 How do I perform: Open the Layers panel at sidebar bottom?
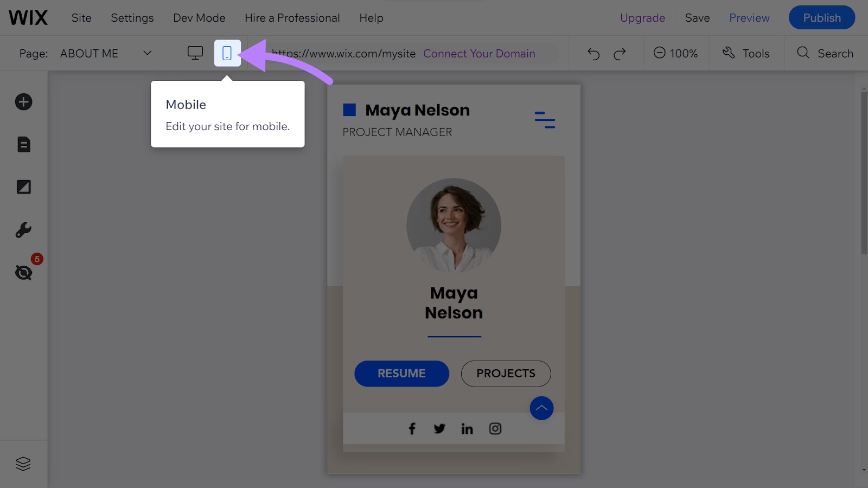[x=23, y=464]
